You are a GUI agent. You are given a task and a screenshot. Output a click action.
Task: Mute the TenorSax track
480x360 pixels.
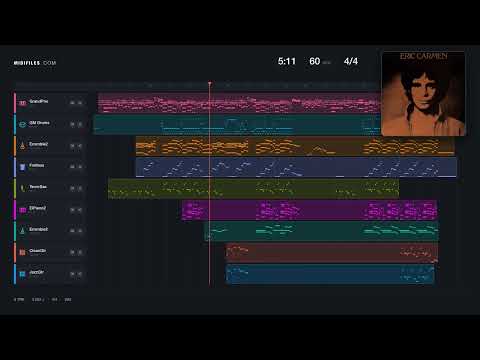(72, 188)
